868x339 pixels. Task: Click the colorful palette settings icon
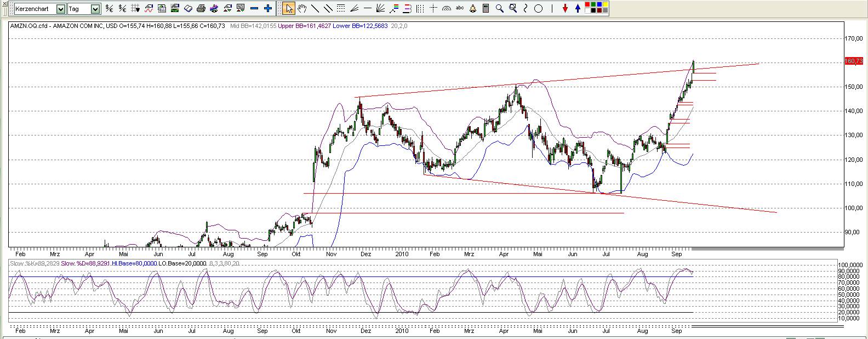(x=214, y=8)
